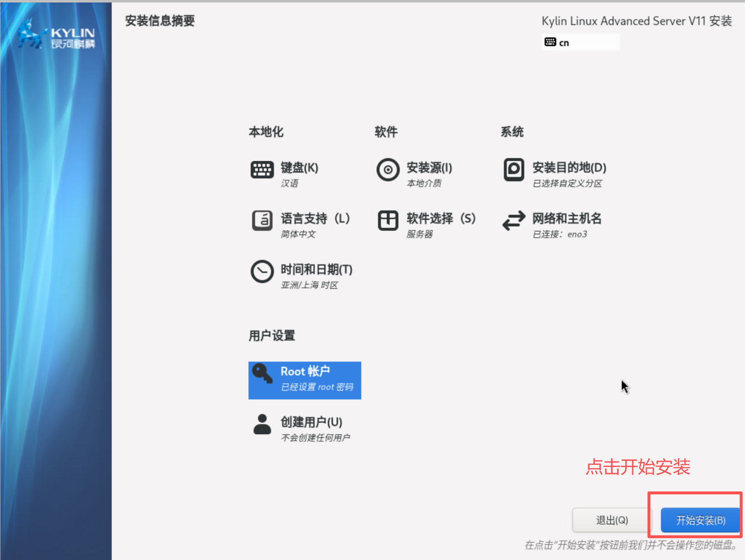Image resolution: width=745 pixels, height=560 pixels.
Task: Open 安装目的地(D) label text
Action: click(569, 168)
